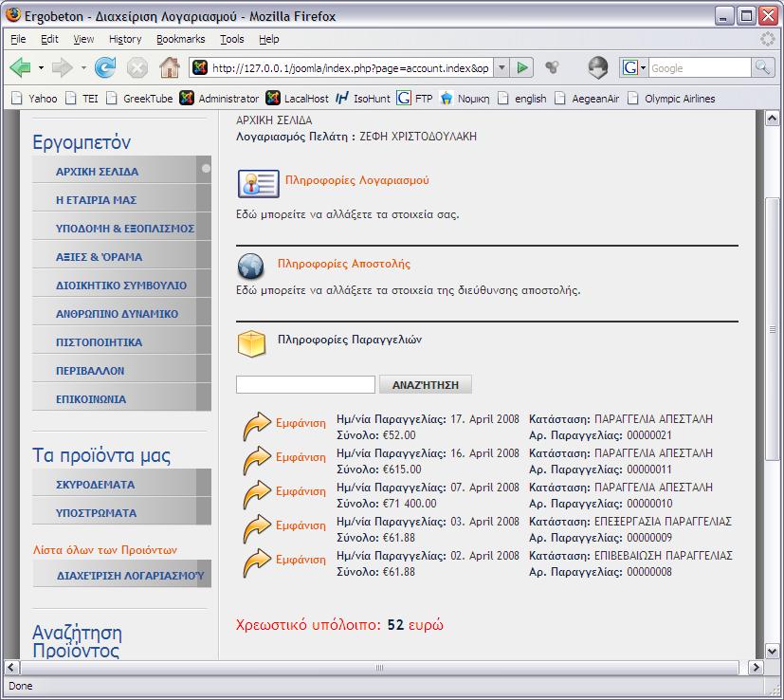Click the magnifier search icon in toolbar
The width and height of the screenshot is (784, 700).
tap(762, 67)
